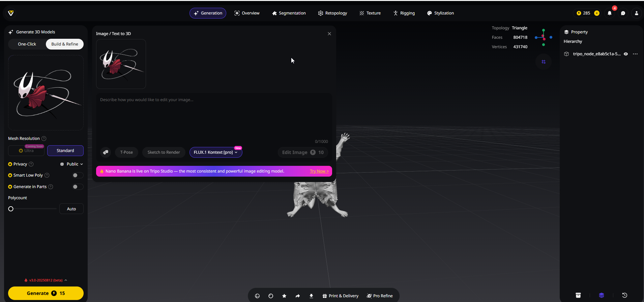
Task: Click the circle material icon in bottom toolbar
Action: click(x=271, y=296)
